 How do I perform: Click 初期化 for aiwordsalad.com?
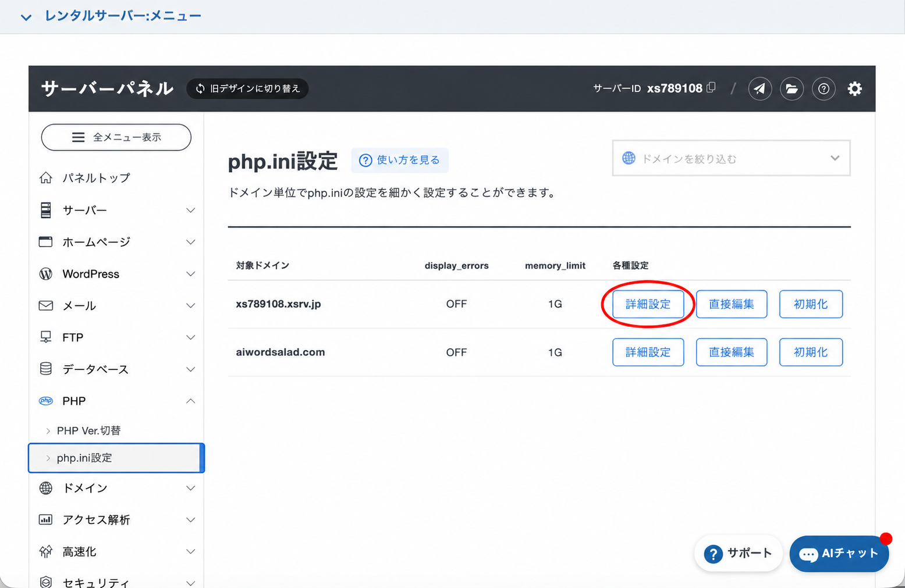(x=811, y=352)
